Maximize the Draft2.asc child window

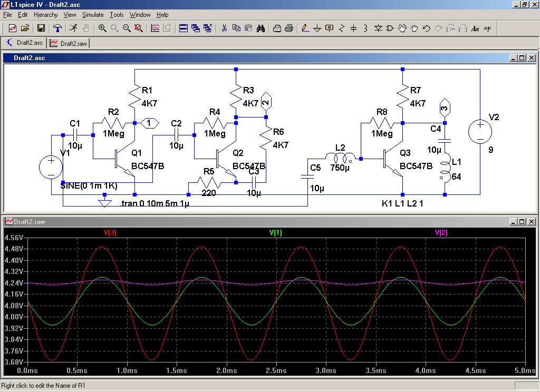tap(522, 58)
